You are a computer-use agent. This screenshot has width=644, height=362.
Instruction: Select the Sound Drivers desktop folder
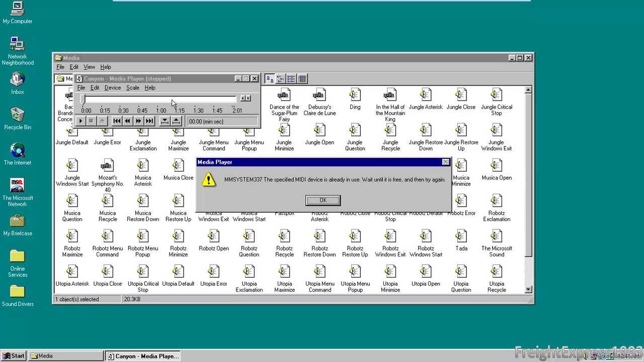[18, 296]
